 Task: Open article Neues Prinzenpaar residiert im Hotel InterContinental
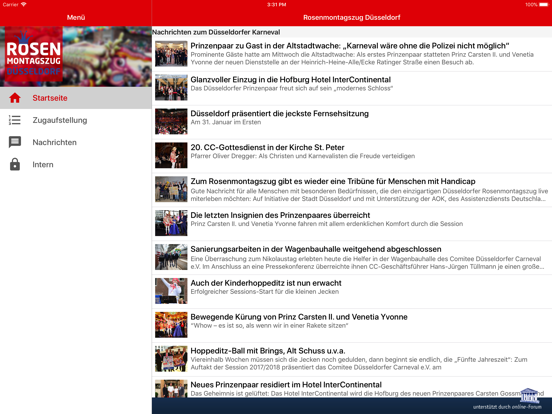click(352, 387)
